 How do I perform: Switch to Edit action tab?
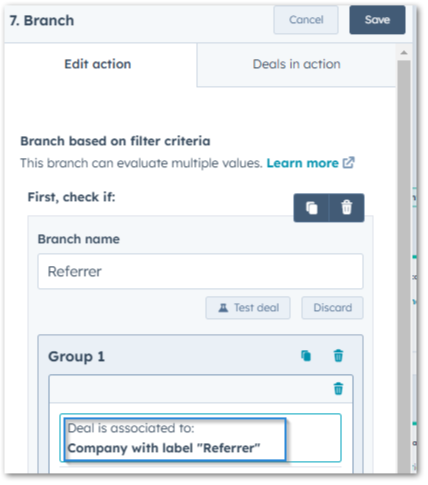(98, 64)
